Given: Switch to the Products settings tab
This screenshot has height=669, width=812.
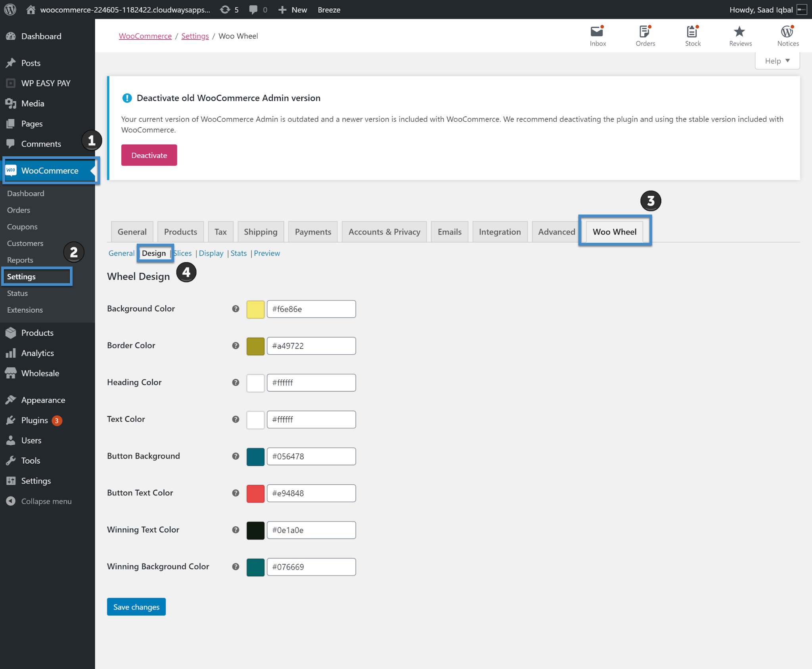Looking at the screenshot, I should coord(180,232).
